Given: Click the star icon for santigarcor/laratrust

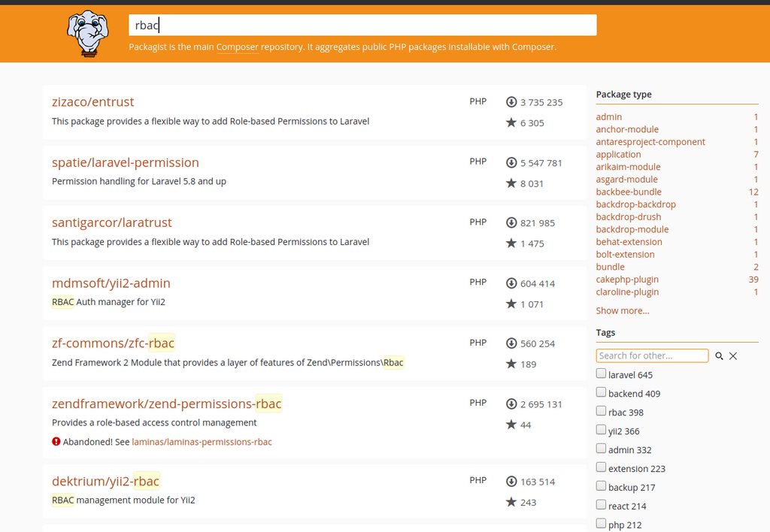Looking at the screenshot, I should coord(511,243).
